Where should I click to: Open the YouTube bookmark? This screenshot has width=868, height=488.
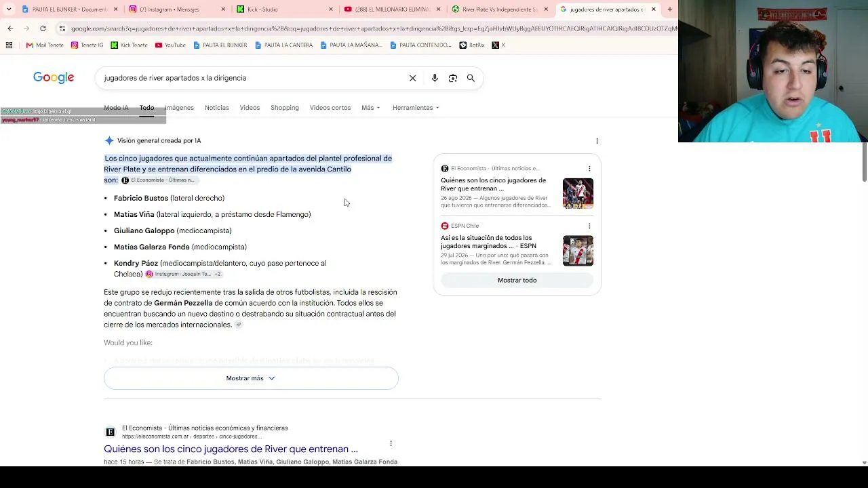point(170,45)
